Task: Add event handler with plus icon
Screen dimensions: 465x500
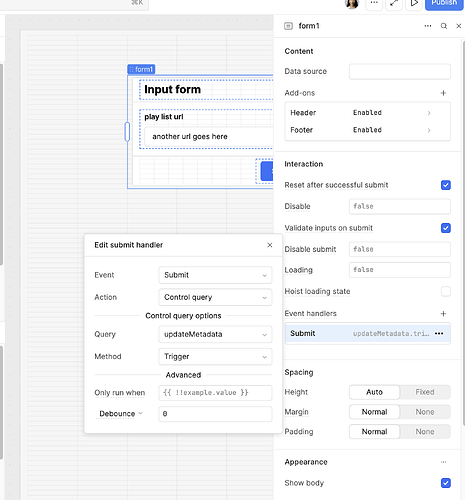Action: tap(443, 314)
